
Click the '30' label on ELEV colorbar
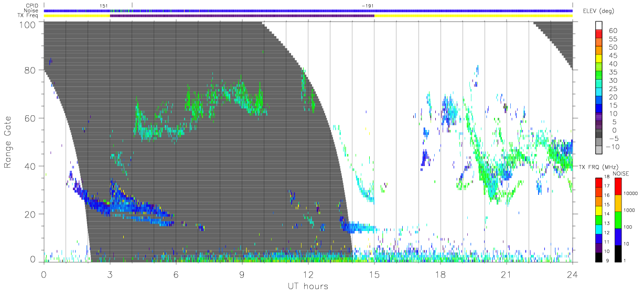click(x=612, y=81)
